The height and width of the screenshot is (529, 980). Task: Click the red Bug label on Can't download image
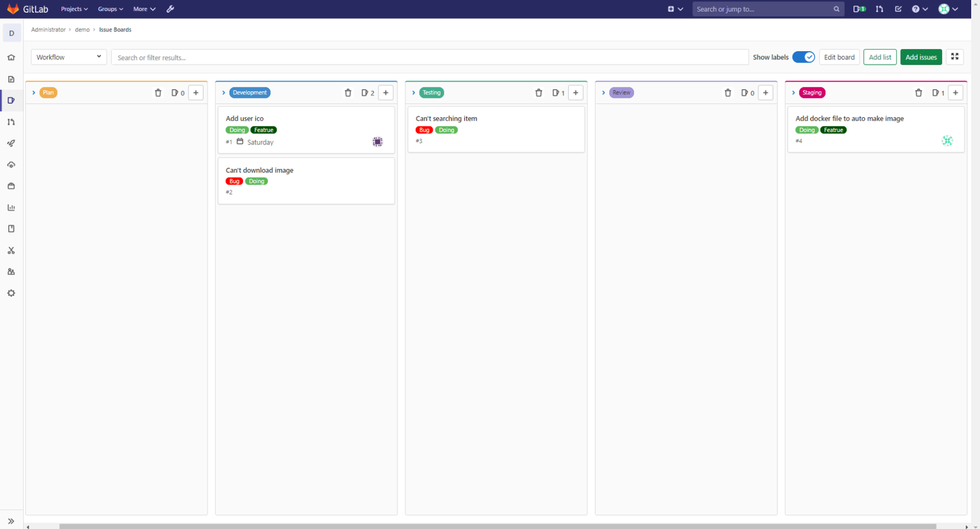234,181
